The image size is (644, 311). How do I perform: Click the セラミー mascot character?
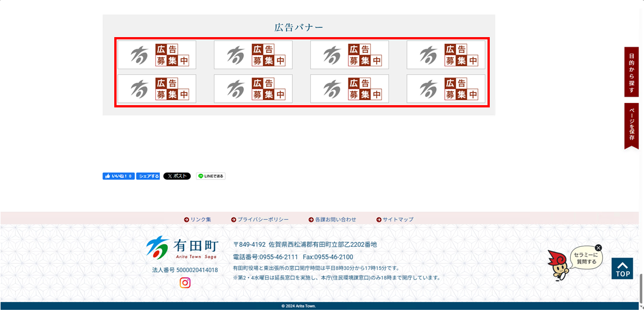point(558,265)
